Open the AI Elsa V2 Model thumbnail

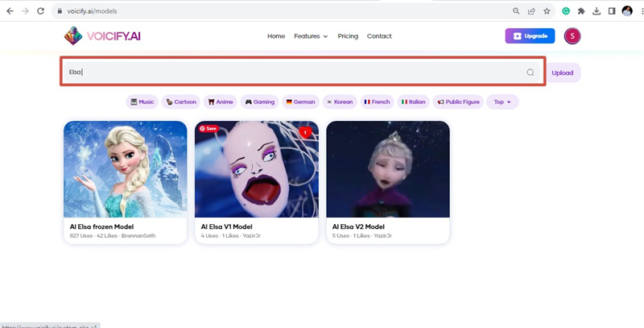click(x=388, y=169)
